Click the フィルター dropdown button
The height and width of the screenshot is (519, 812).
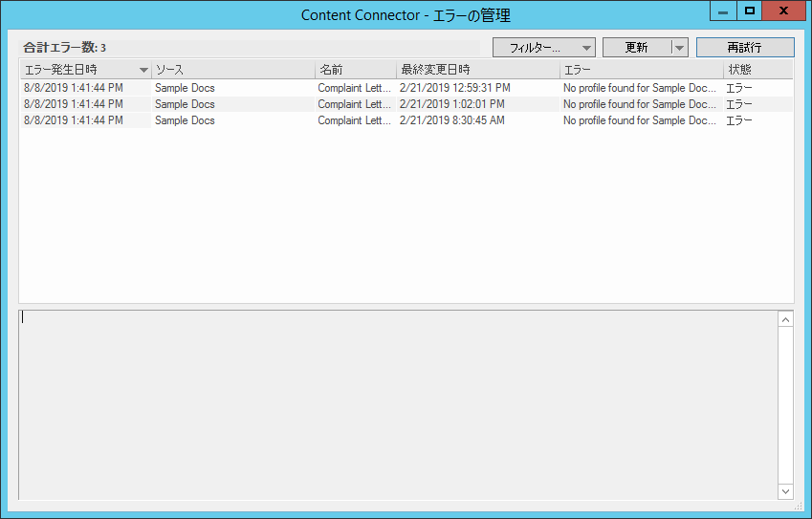pos(543,48)
